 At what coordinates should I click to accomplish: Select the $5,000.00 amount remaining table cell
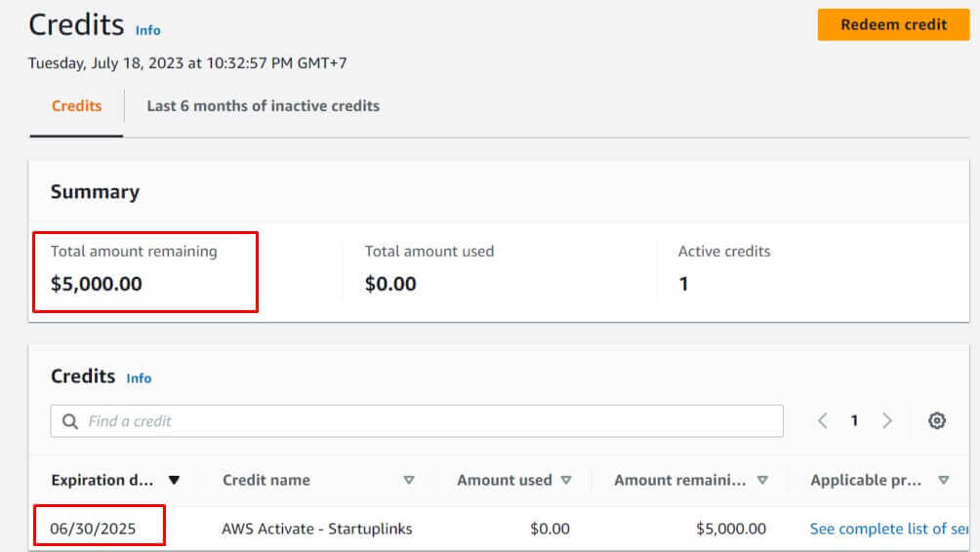click(x=731, y=529)
